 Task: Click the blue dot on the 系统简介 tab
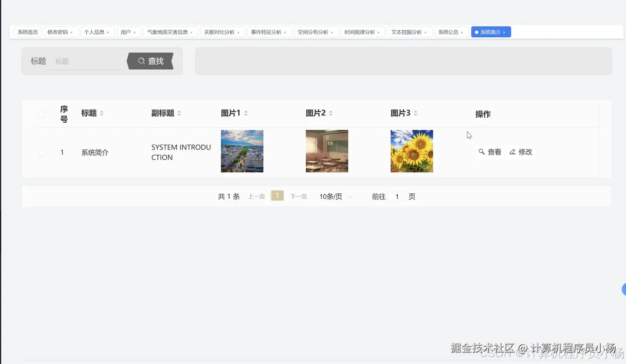point(476,31)
